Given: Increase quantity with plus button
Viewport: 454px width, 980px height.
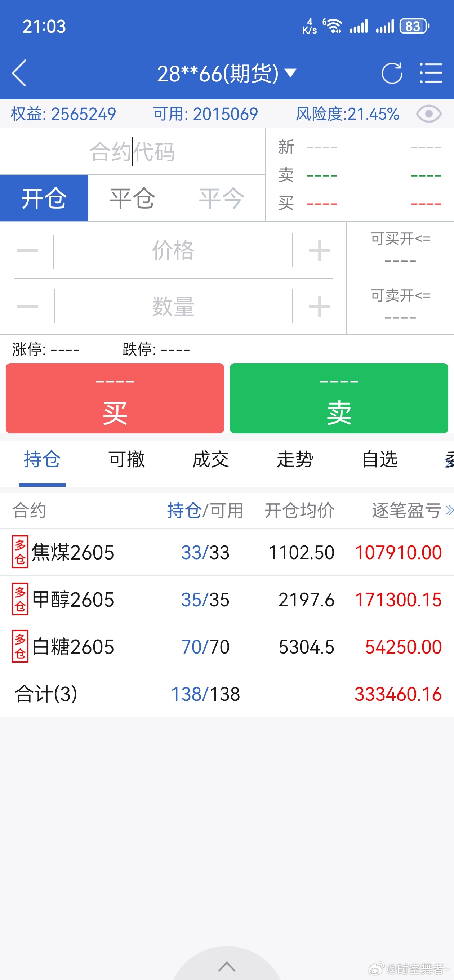Looking at the screenshot, I should 319,306.
